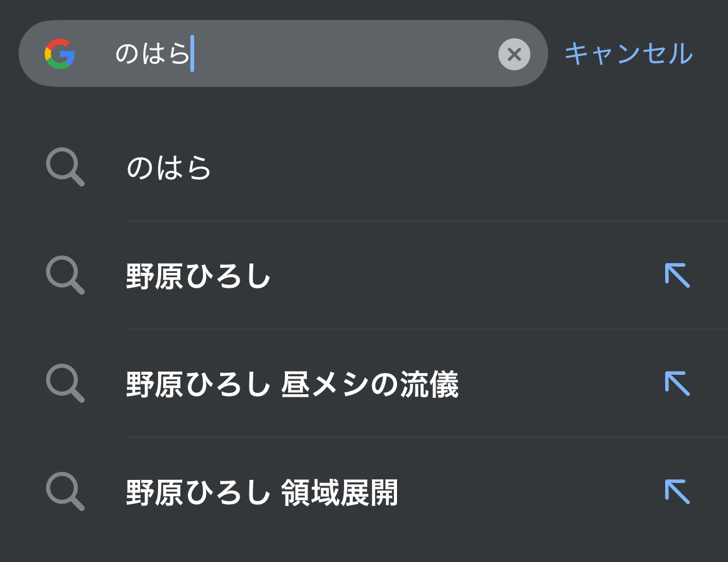Cancel the search with キャンセル
The width and height of the screenshot is (728, 562).
coord(628,53)
